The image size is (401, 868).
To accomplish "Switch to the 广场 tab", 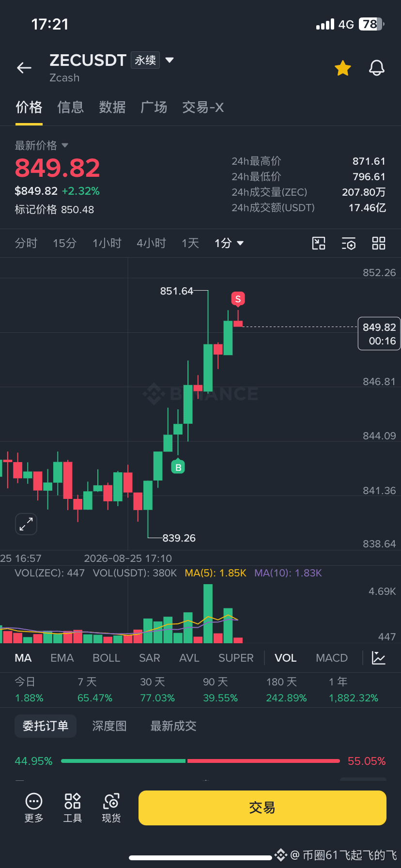I will click(x=154, y=107).
